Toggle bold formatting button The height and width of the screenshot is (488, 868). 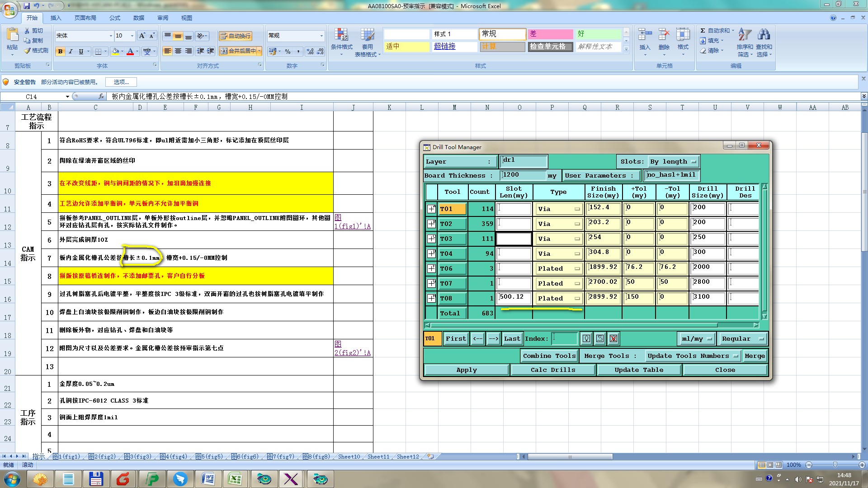60,52
